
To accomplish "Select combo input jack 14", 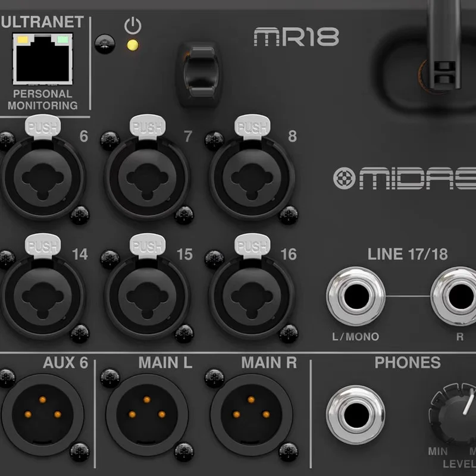I will 42,296.
